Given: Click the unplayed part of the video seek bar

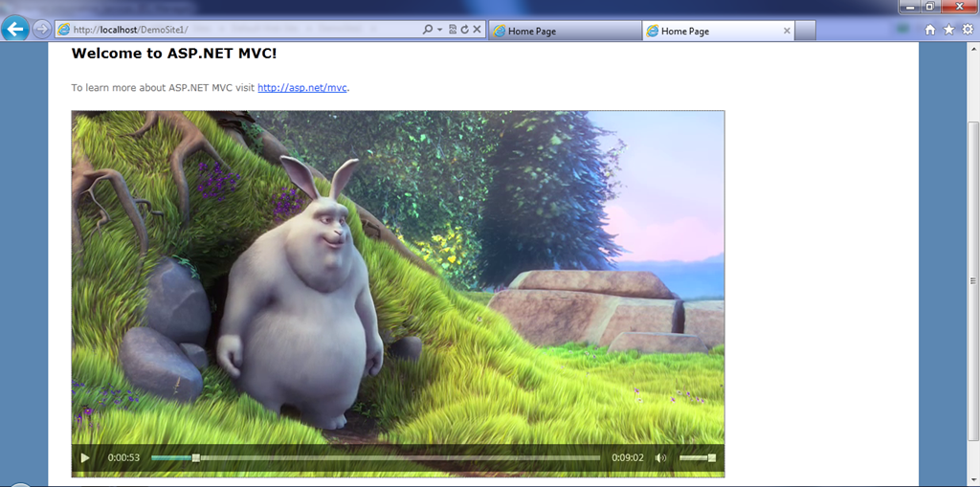Looking at the screenshot, I should pos(400,457).
